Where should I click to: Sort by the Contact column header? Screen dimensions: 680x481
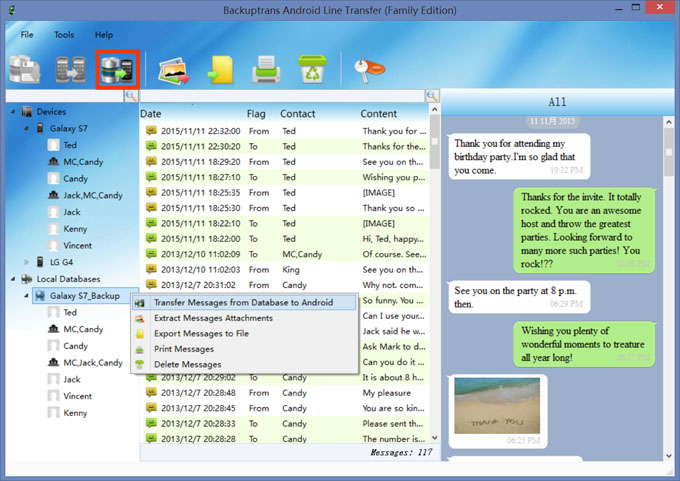coord(298,114)
